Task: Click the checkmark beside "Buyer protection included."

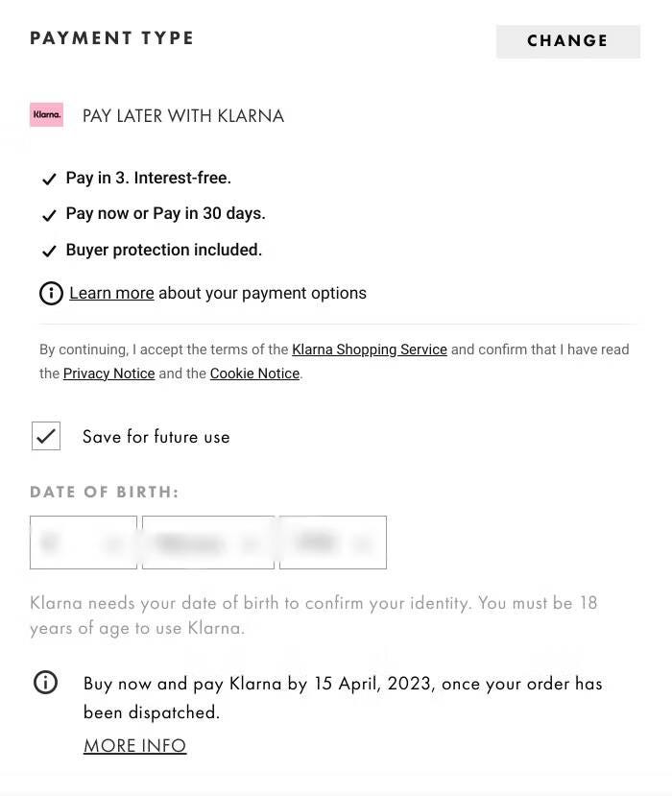Action: (49, 251)
